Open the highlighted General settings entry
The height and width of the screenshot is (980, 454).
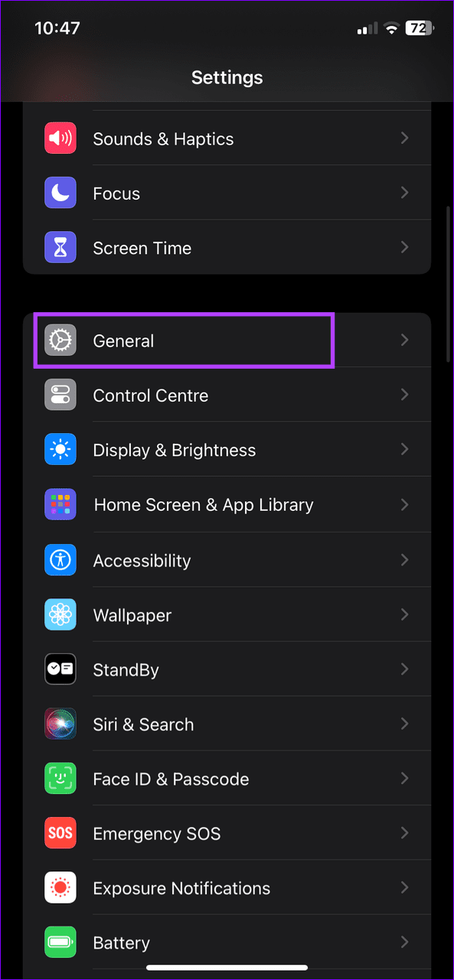click(184, 340)
